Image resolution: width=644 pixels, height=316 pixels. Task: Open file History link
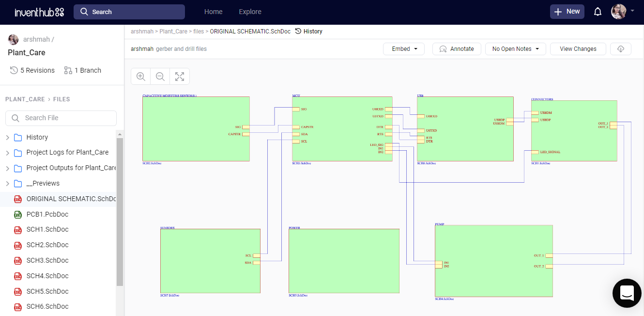[308, 32]
